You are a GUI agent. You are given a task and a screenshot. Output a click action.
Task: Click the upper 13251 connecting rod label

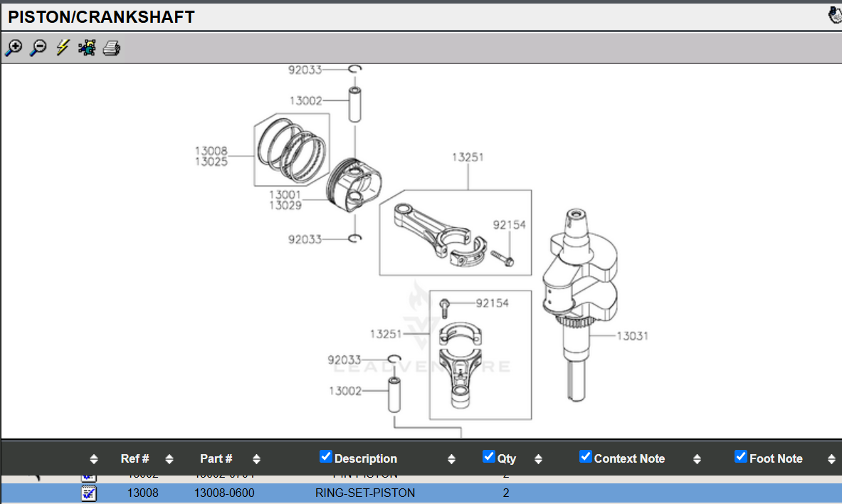(x=468, y=157)
